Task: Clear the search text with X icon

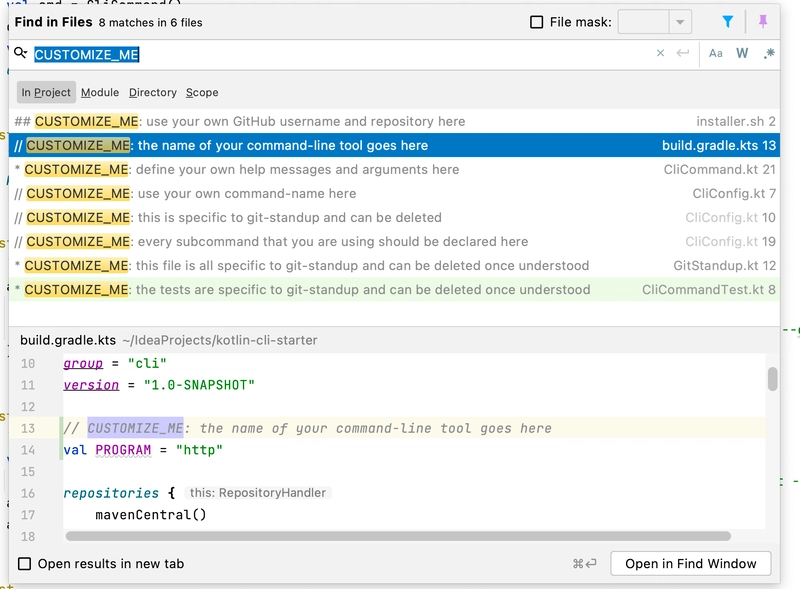Action: pyautogui.click(x=660, y=54)
